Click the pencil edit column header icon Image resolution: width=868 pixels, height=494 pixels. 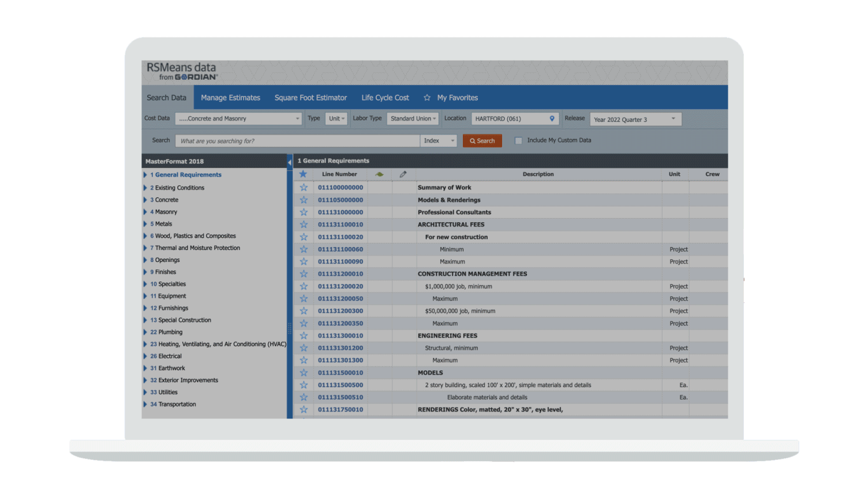(403, 174)
